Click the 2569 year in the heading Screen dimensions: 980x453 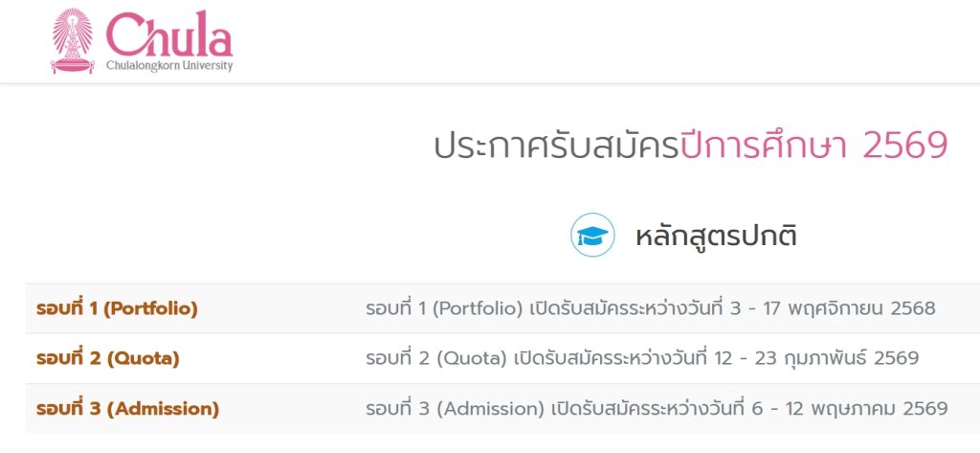(904, 146)
